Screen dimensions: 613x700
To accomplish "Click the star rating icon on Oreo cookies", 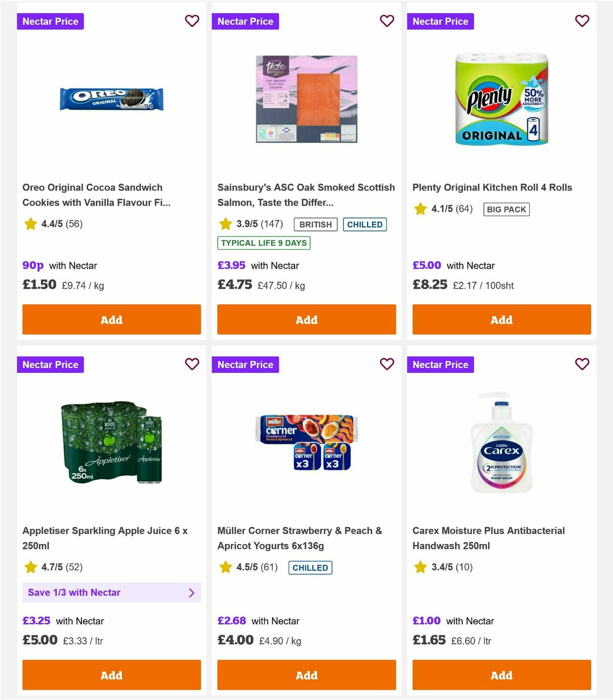I will click(x=30, y=224).
